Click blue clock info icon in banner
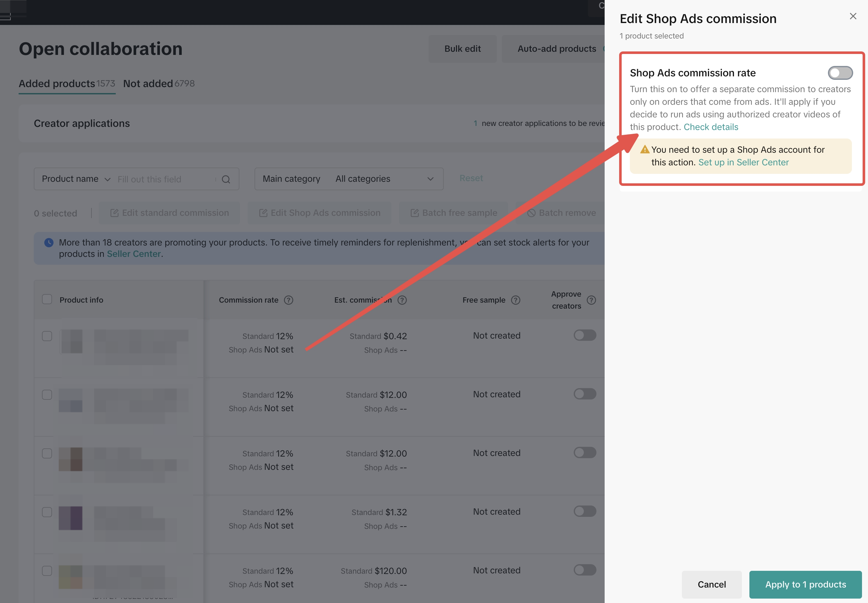 [49, 243]
